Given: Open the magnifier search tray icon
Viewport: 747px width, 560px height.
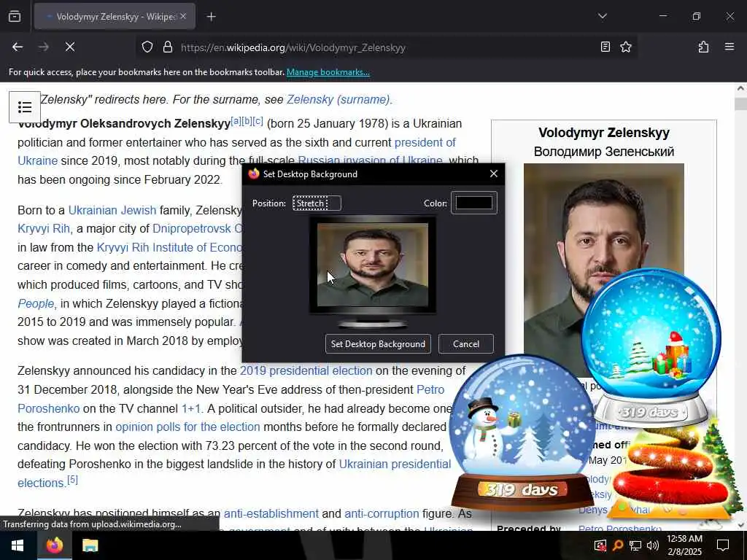Looking at the screenshot, I should pyautogui.click(x=617, y=545).
